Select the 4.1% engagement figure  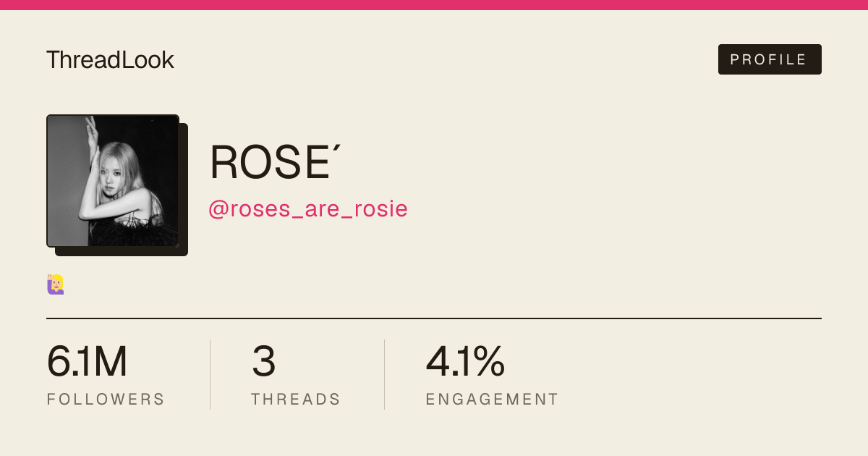pos(465,362)
